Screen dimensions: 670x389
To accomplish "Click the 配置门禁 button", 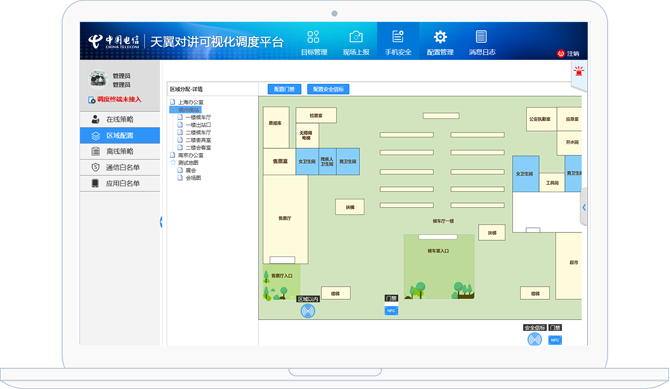I will (x=285, y=89).
